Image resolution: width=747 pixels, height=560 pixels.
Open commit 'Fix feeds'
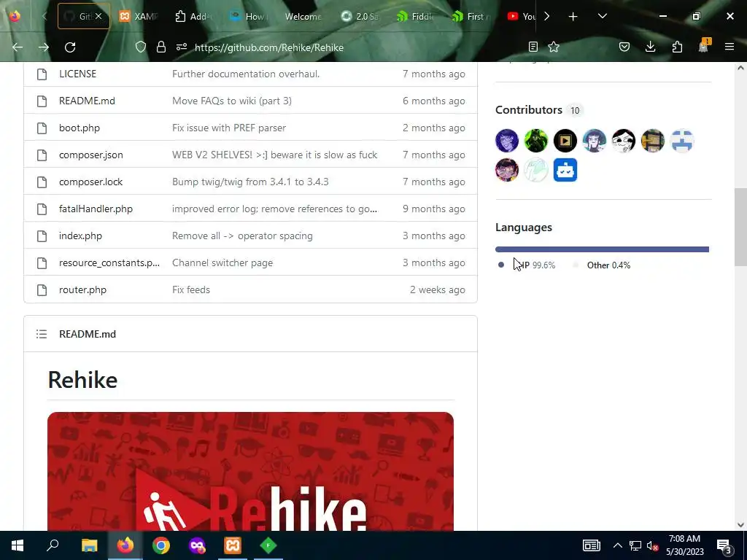tap(191, 290)
